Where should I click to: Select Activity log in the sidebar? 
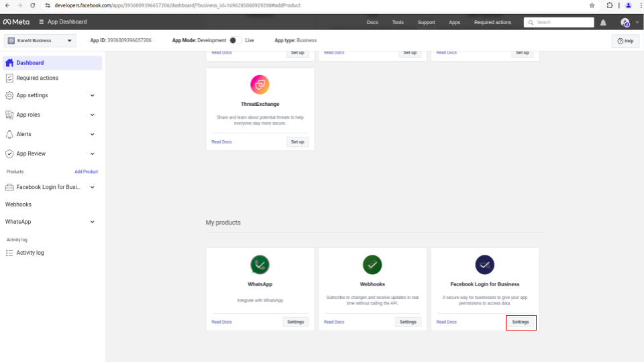(x=30, y=253)
